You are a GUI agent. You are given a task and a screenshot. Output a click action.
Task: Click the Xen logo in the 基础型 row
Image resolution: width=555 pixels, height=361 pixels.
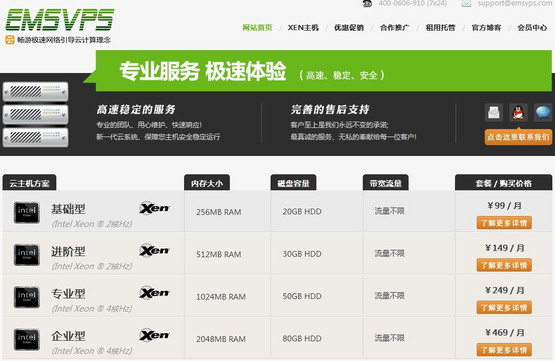[154, 208]
